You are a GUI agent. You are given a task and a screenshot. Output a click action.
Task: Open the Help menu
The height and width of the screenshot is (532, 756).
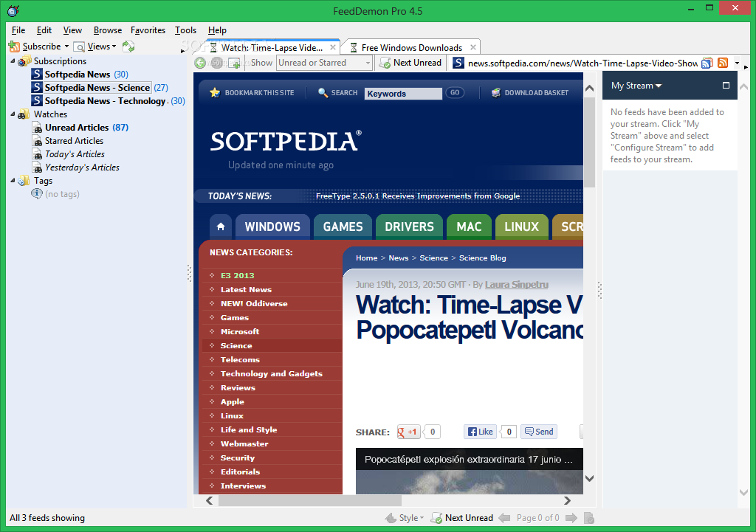(217, 30)
